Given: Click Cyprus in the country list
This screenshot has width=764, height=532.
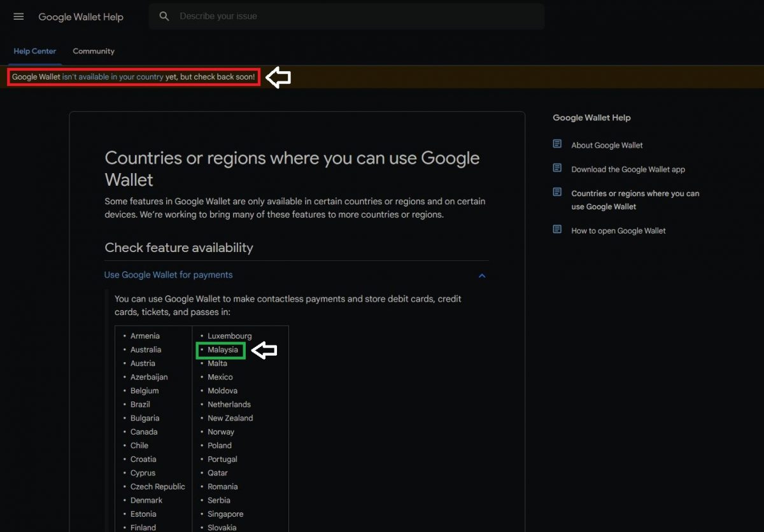Looking at the screenshot, I should tap(143, 473).
